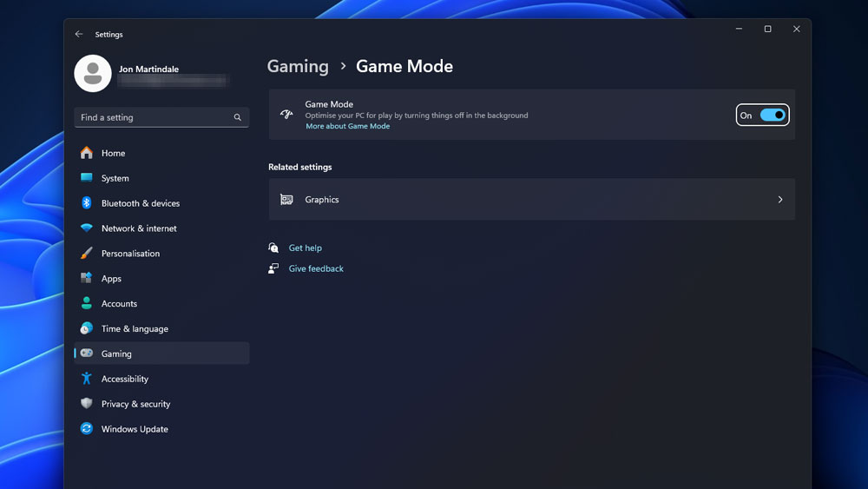Click the Personalisation paintbrush icon
This screenshot has height=489, width=868.
pyautogui.click(x=86, y=253)
